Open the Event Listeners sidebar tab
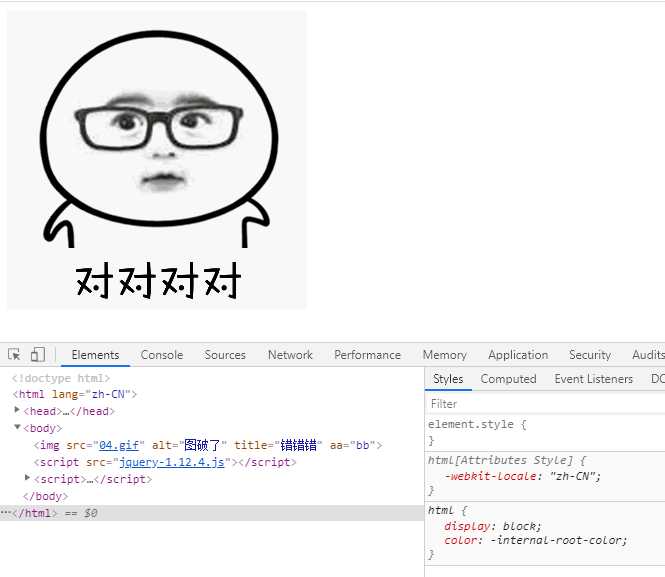The width and height of the screenshot is (665, 577). click(x=593, y=379)
